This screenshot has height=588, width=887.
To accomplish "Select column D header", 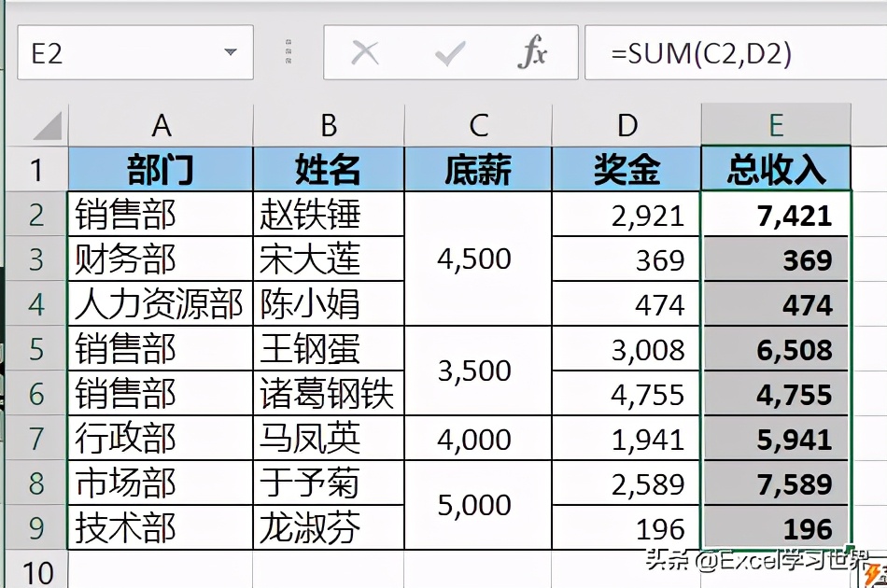I will click(627, 125).
